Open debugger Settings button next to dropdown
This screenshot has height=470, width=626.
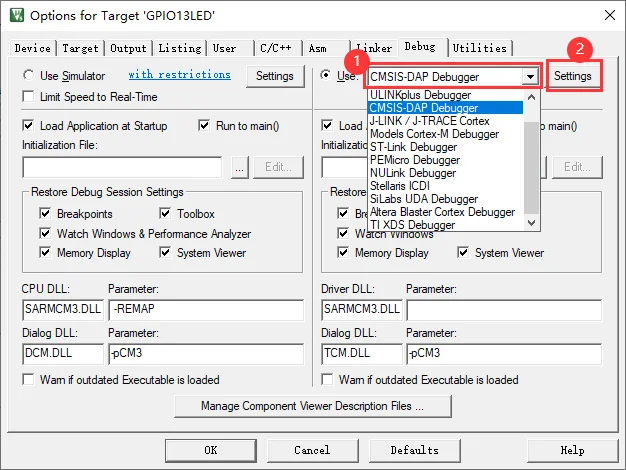coord(573,76)
